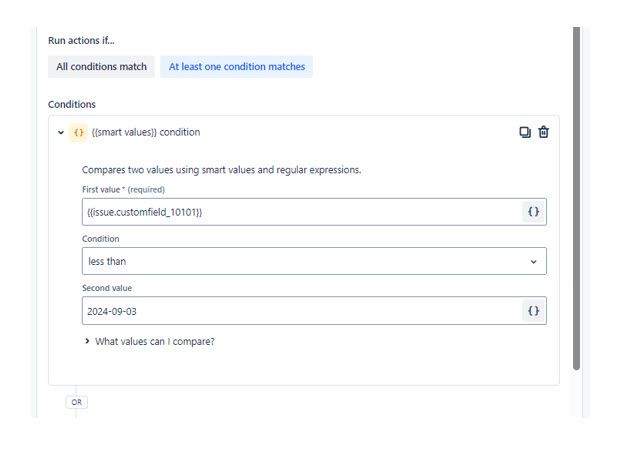Click the smart values condition title
Screen dimensions: 640x468
tap(146, 132)
